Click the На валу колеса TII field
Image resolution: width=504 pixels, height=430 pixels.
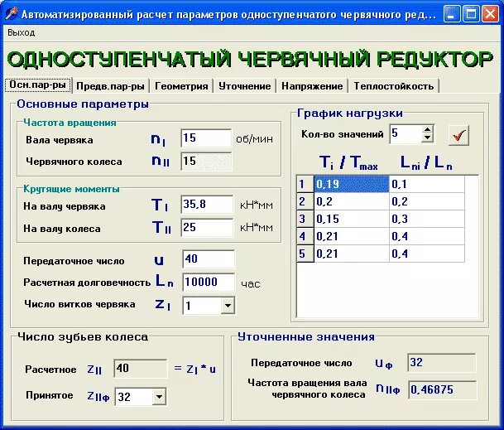point(207,227)
